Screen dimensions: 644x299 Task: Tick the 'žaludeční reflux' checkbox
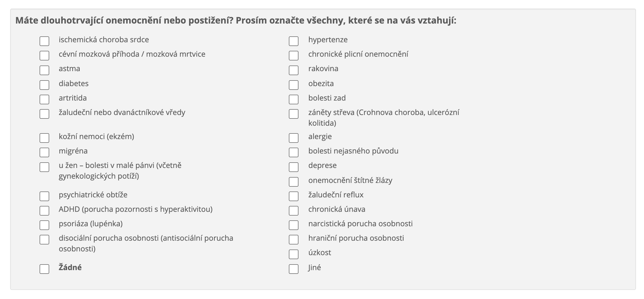tap(294, 196)
